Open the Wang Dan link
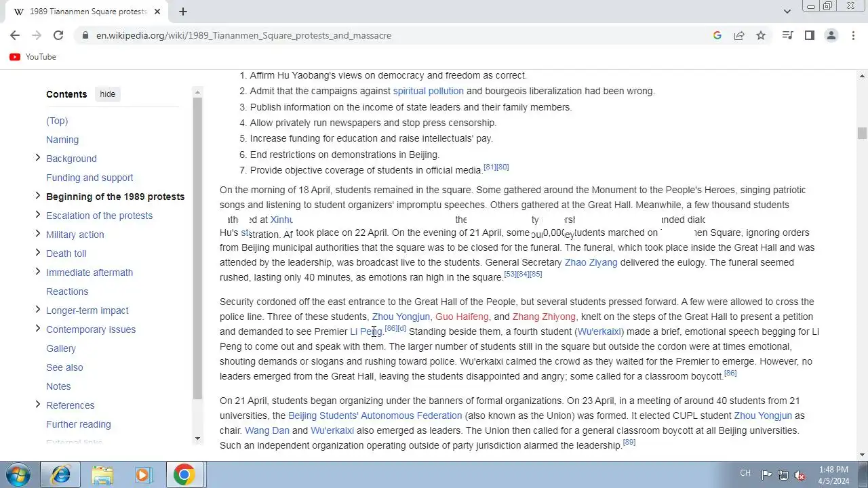Viewport: 868px width, 488px height. 267,430
